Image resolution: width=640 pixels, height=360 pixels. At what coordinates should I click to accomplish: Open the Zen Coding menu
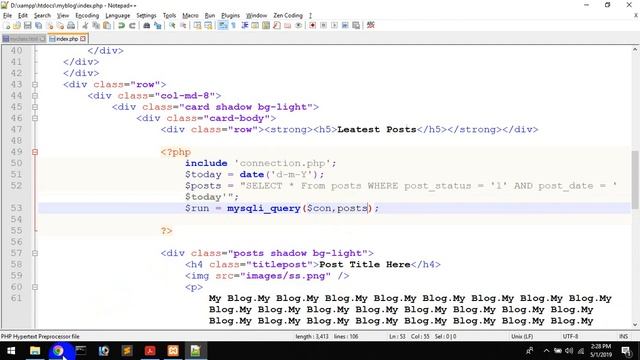pyautogui.click(x=288, y=16)
